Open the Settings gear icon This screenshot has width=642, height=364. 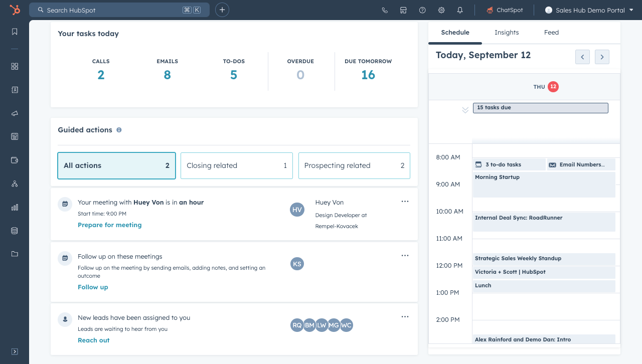441,10
